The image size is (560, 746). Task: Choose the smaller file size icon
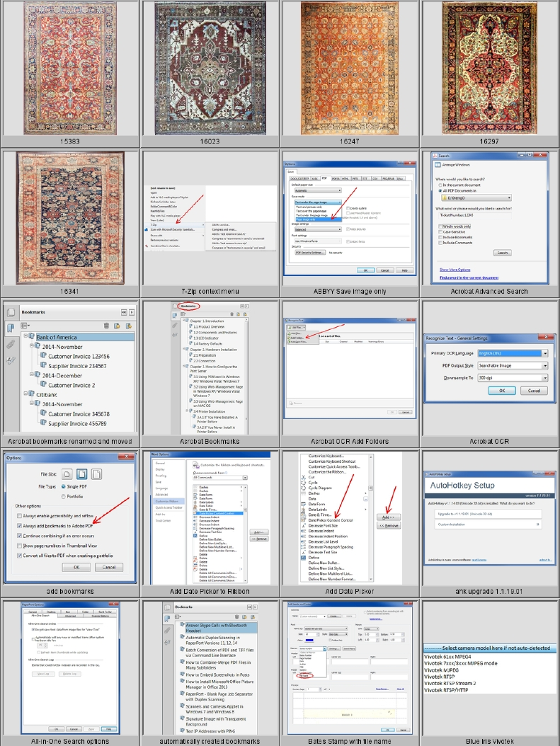[67, 474]
